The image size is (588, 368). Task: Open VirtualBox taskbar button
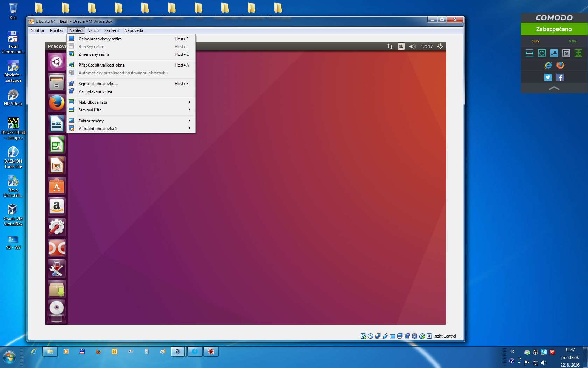click(178, 352)
